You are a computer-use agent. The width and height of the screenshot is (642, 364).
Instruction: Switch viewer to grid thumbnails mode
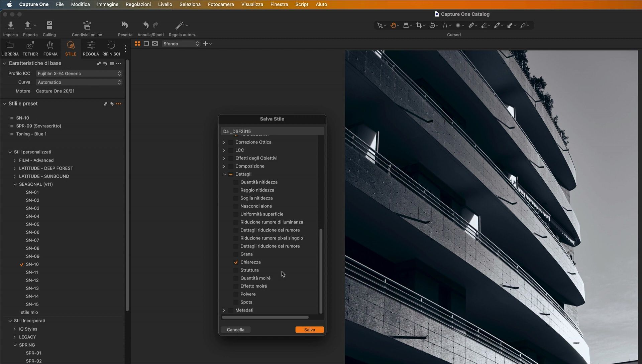click(137, 44)
